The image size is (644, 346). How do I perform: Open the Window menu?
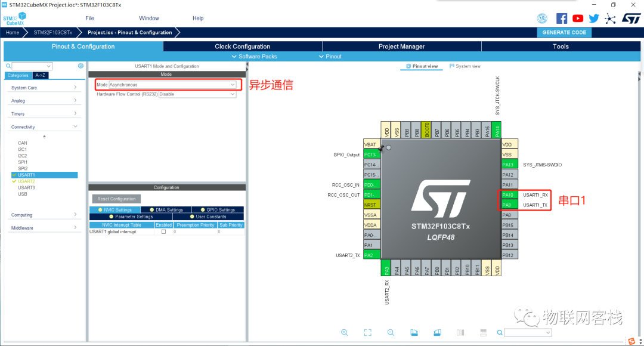pos(148,18)
